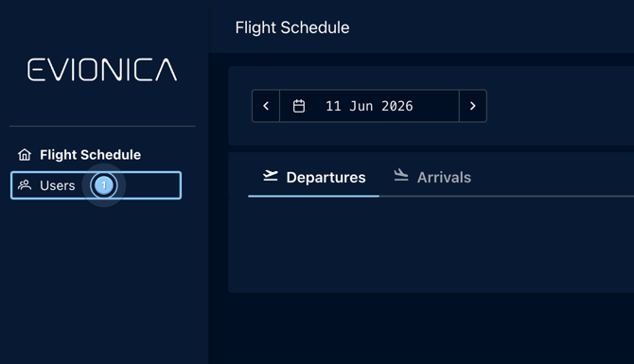This screenshot has width=634, height=364.
Task: Click the EVIONICA logo
Action: point(102,69)
